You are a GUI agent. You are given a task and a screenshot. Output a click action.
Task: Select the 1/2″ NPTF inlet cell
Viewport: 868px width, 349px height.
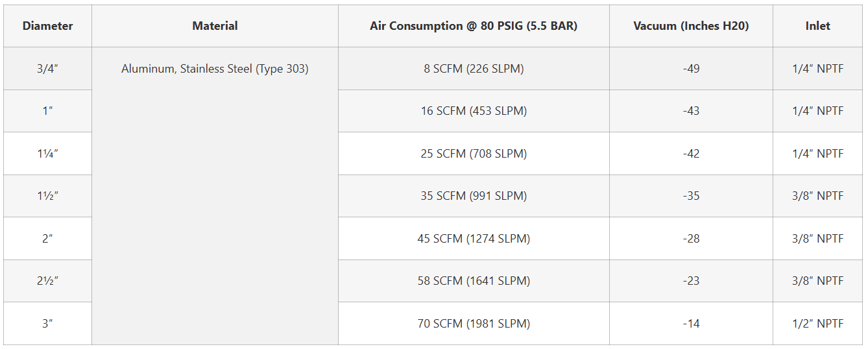click(817, 324)
